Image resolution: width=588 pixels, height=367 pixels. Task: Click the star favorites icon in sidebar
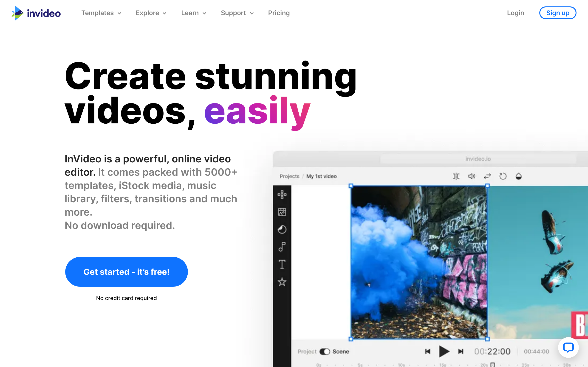tap(282, 282)
